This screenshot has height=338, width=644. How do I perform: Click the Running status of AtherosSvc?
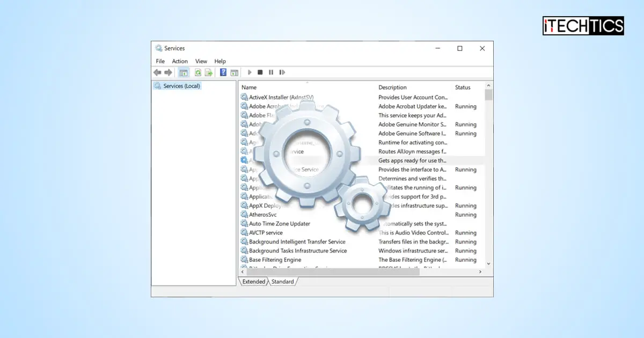(x=466, y=215)
